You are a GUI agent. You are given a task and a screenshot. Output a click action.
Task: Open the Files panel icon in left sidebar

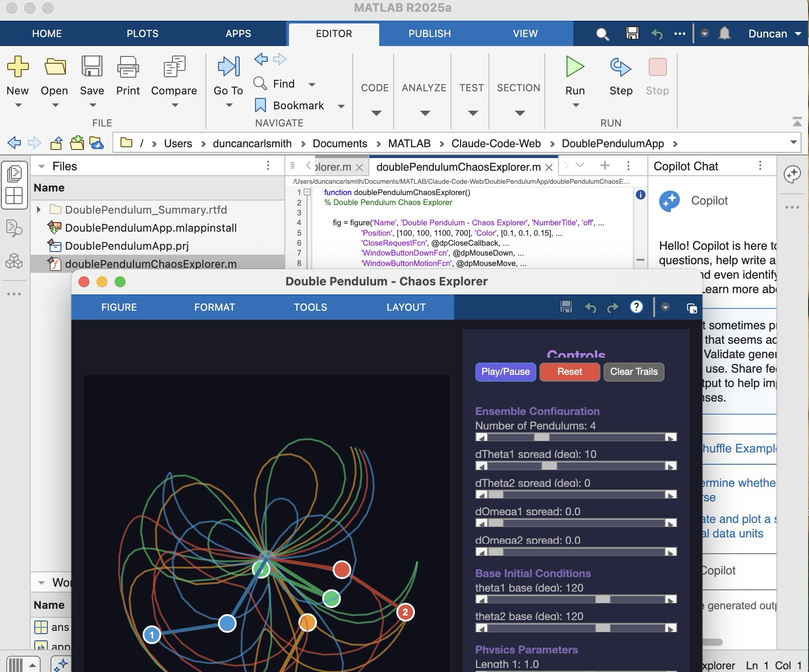click(x=14, y=173)
